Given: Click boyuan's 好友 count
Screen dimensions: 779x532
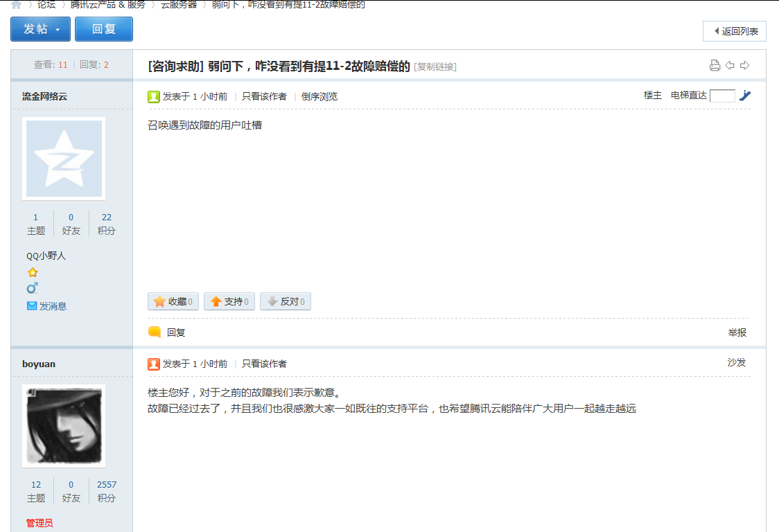Looking at the screenshot, I should (71, 484).
